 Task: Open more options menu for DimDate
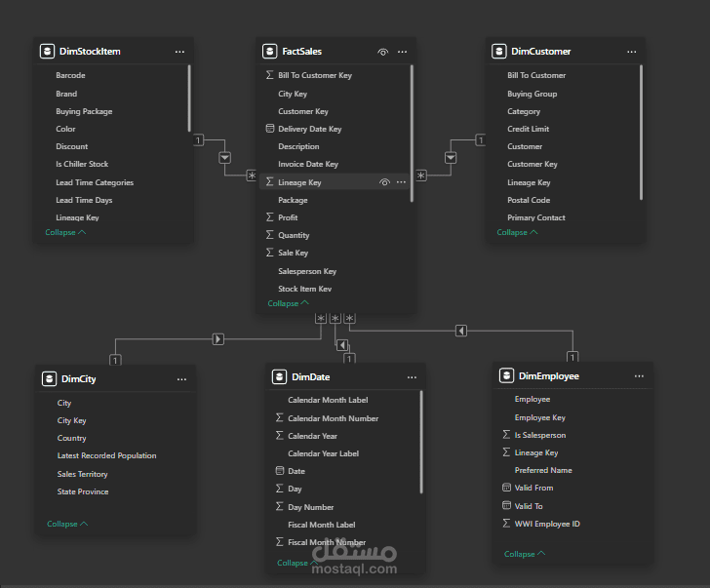413,376
